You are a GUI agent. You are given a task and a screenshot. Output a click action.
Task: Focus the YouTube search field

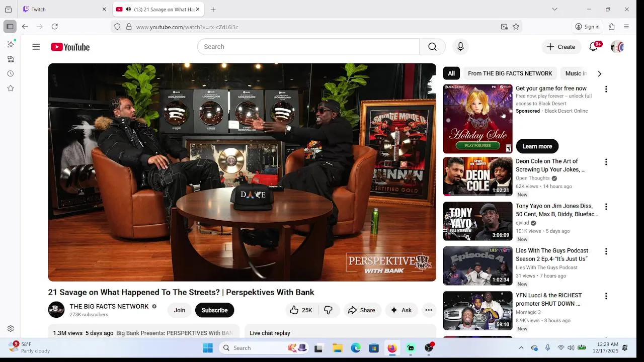[x=308, y=47]
